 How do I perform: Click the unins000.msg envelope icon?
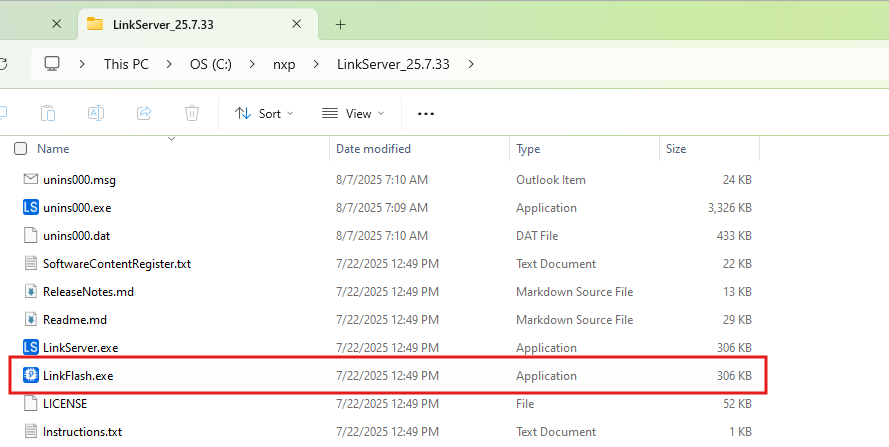pos(31,179)
